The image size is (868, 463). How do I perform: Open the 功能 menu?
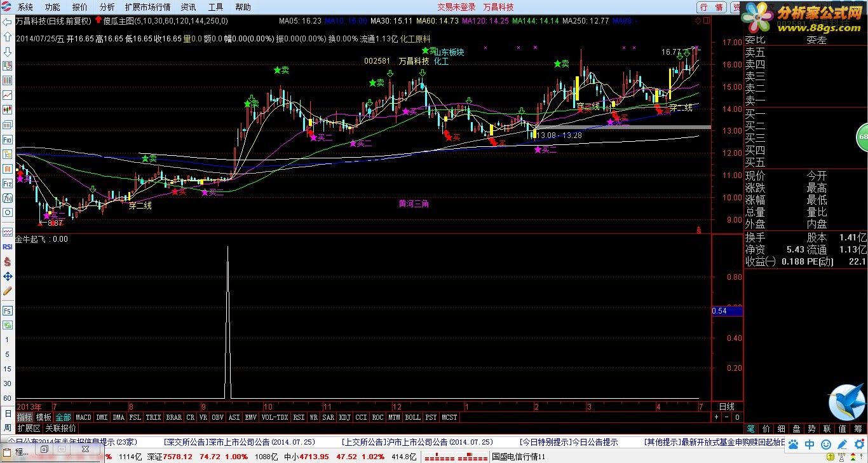coord(52,7)
